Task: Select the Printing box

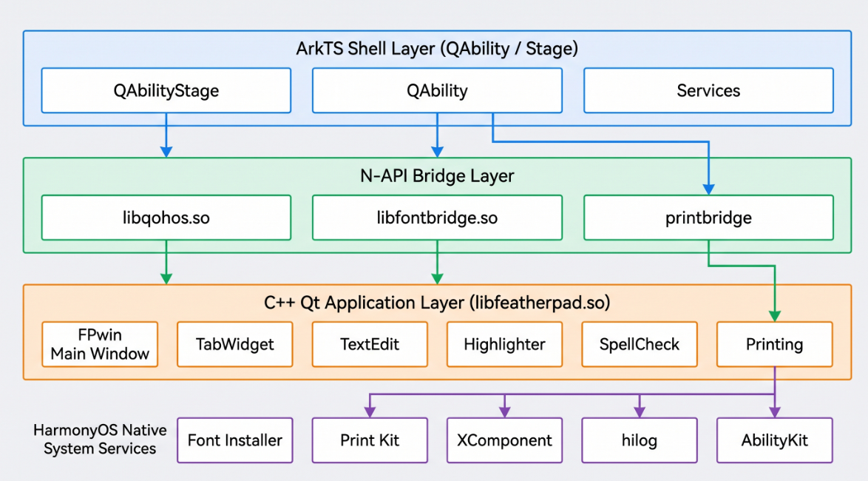Action: (774, 344)
